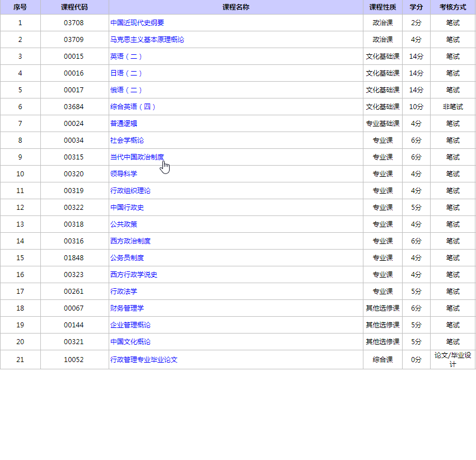
Task: Click the 10分 credit cell
Action: (x=416, y=107)
